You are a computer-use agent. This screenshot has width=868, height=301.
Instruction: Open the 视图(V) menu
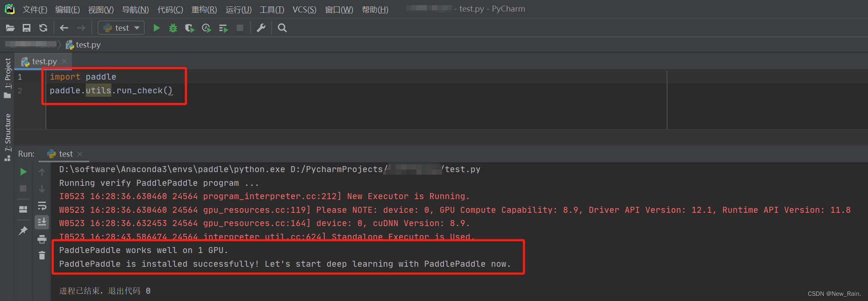101,9
